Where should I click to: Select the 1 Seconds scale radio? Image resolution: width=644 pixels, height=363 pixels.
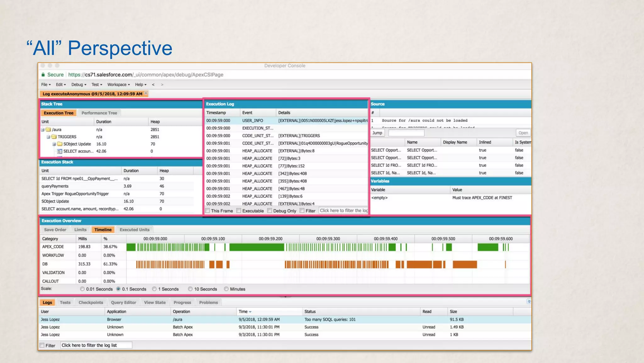(x=154, y=289)
